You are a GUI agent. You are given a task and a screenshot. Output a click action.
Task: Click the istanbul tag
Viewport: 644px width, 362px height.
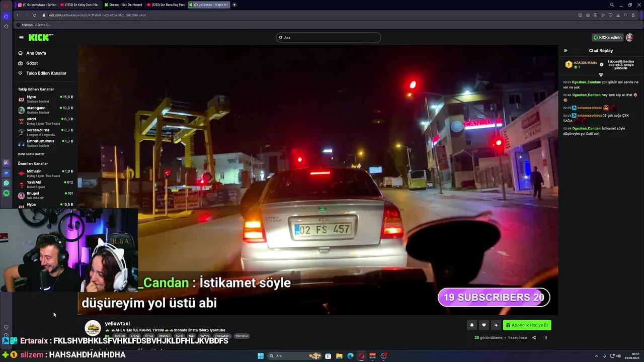click(165, 336)
